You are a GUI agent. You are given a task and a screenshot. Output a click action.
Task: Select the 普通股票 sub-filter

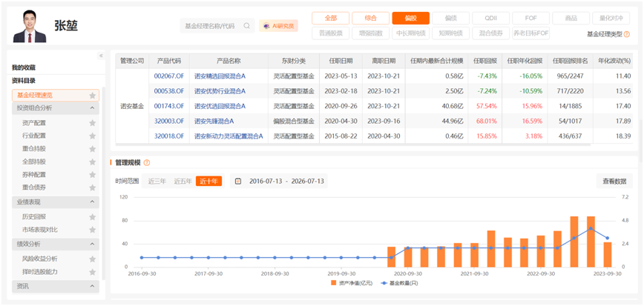coord(331,33)
